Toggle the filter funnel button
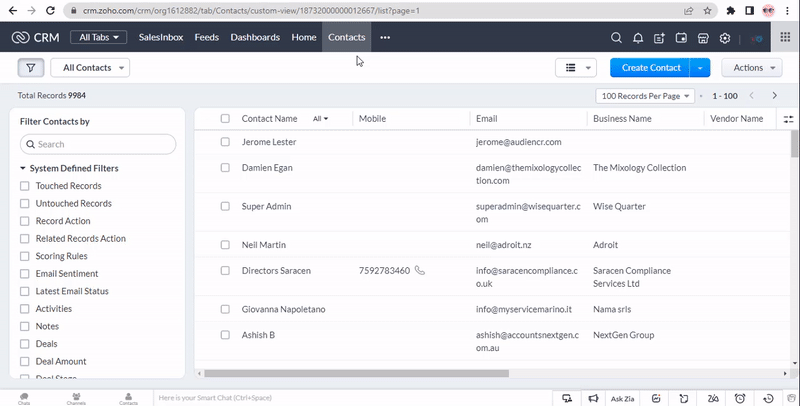800x406 pixels. click(x=31, y=68)
